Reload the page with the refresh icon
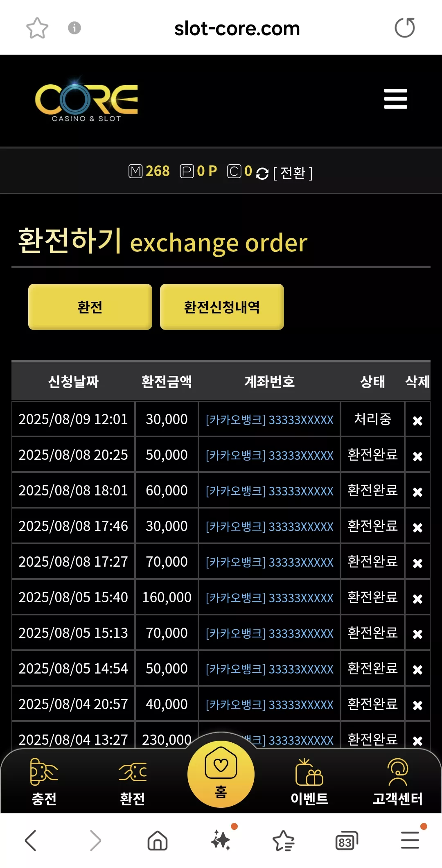Viewport: 442px width, 868px height. click(x=405, y=28)
